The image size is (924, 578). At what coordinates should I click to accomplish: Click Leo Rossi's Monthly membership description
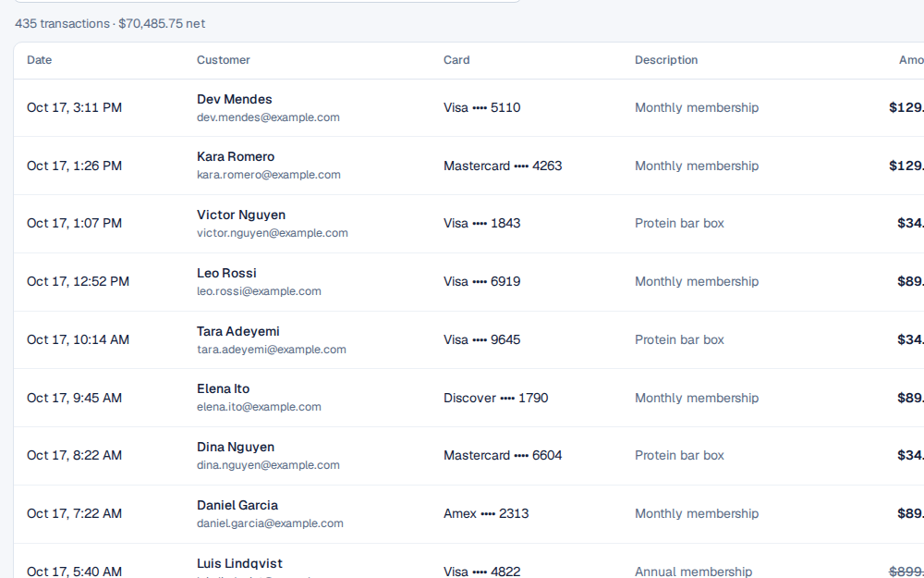697,281
